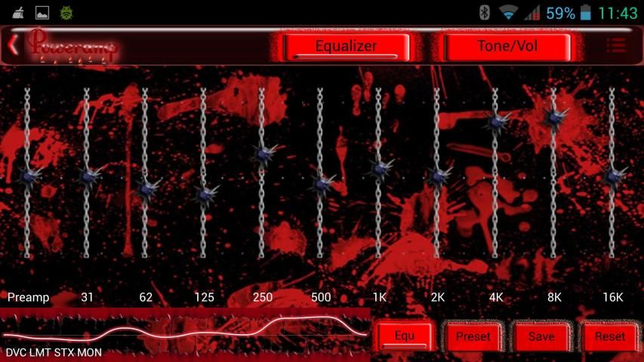The image size is (644, 362).
Task: Tap the back arrow beside Poweramp logo
Action: 13,45
